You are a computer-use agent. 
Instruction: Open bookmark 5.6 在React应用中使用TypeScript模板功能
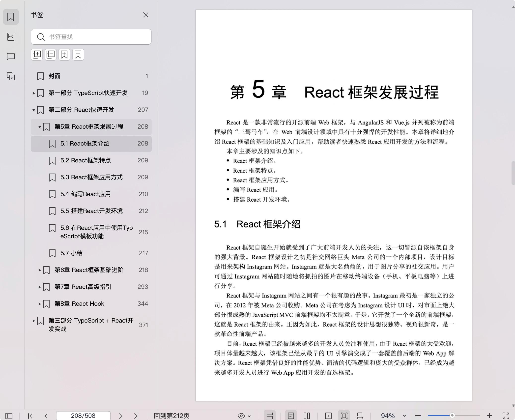click(x=91, y=232)
